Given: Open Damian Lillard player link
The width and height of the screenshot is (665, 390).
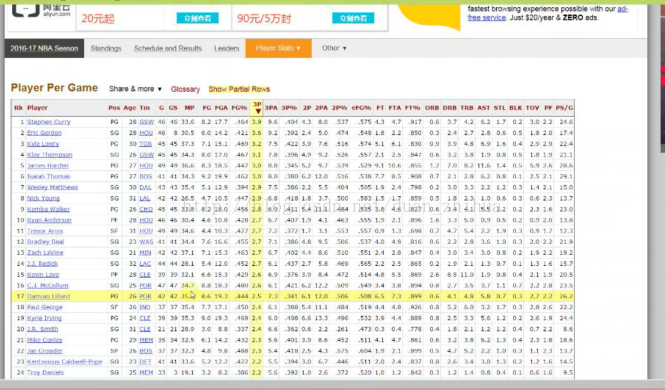Looking at the screenshot, I should 48,296.
